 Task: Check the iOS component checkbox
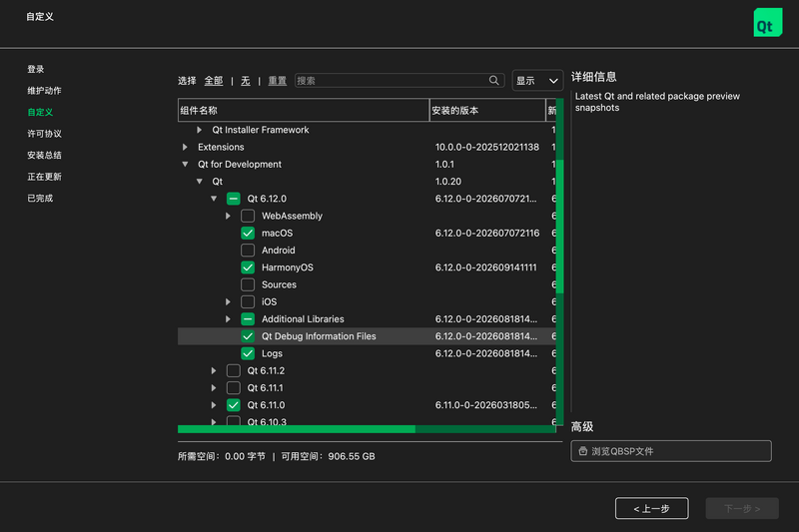(x=248, y=301)
